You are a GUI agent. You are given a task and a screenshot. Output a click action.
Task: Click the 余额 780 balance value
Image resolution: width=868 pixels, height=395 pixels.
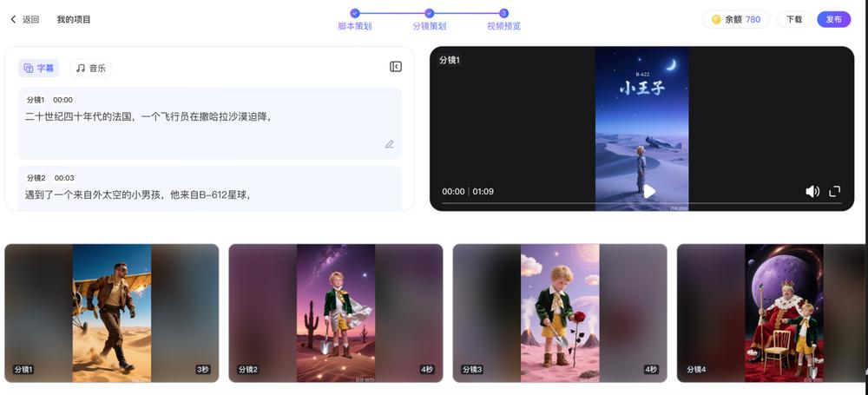click(x=753, y=19)
